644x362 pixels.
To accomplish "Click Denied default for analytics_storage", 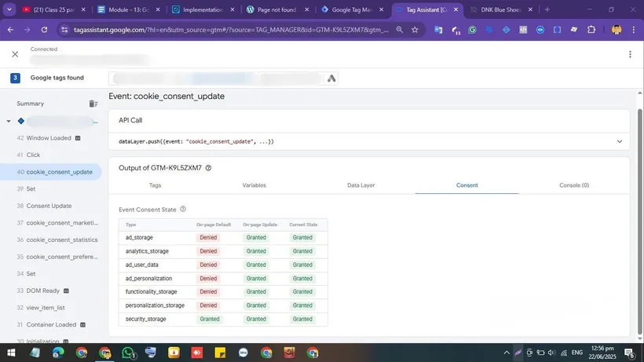I will click(x=208, y=251).
